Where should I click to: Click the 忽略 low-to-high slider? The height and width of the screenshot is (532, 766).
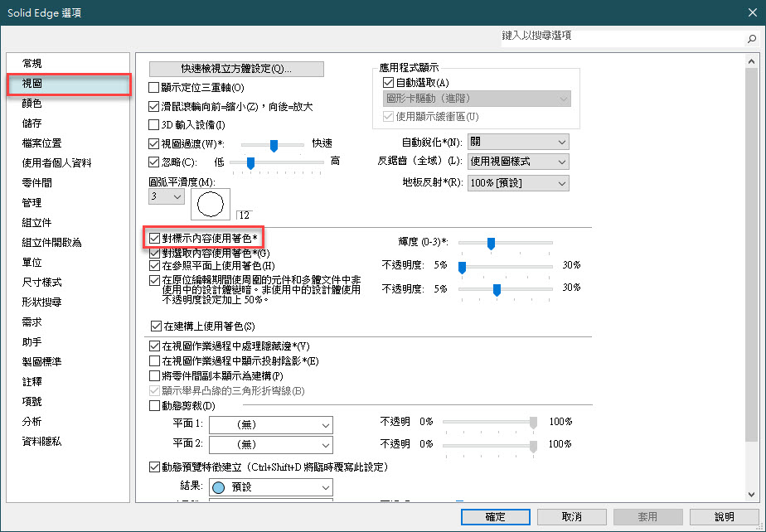(277, 163)
